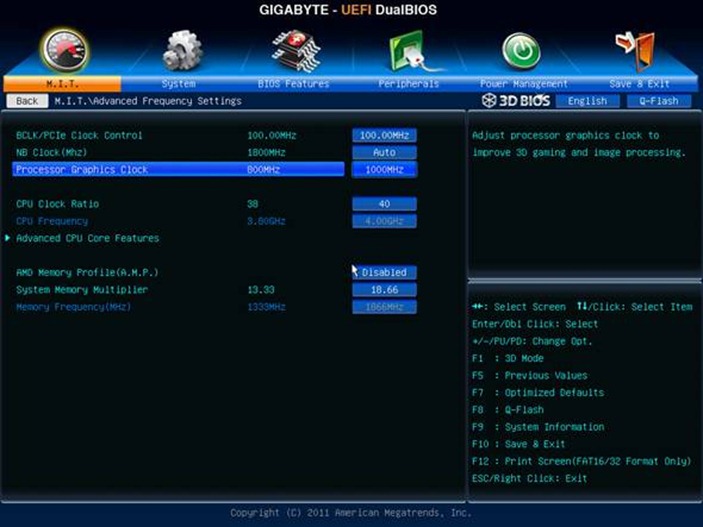Change Processor Graphics Clock 1000MHz value
703x527 pixels.
tap(384, 170)
